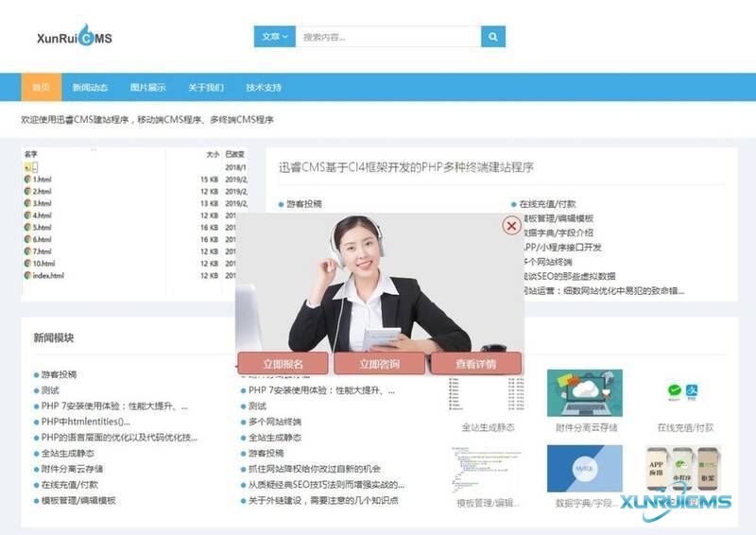Screen dimensions: 756x535
Task: Click the 全站生成静态 caption under image
Action: coord(488,427)
